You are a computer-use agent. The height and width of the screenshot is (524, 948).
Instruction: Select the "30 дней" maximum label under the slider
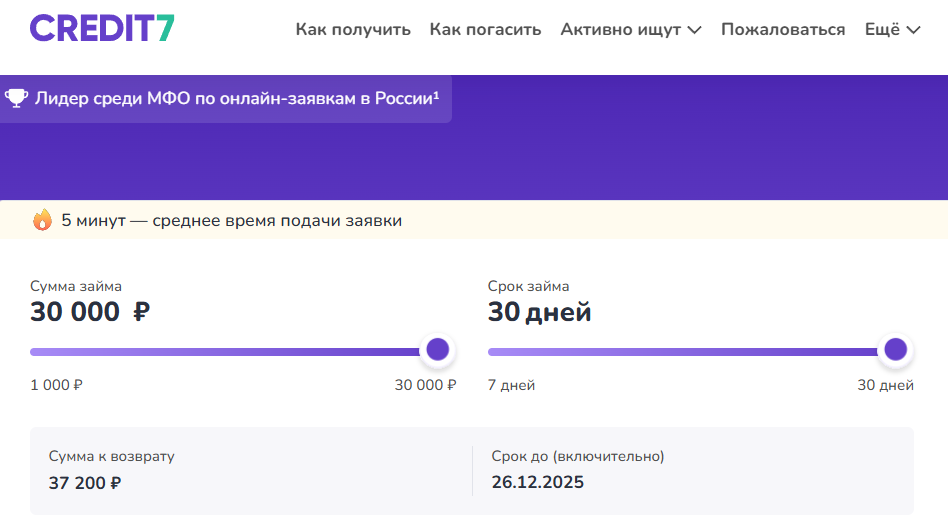885,385
